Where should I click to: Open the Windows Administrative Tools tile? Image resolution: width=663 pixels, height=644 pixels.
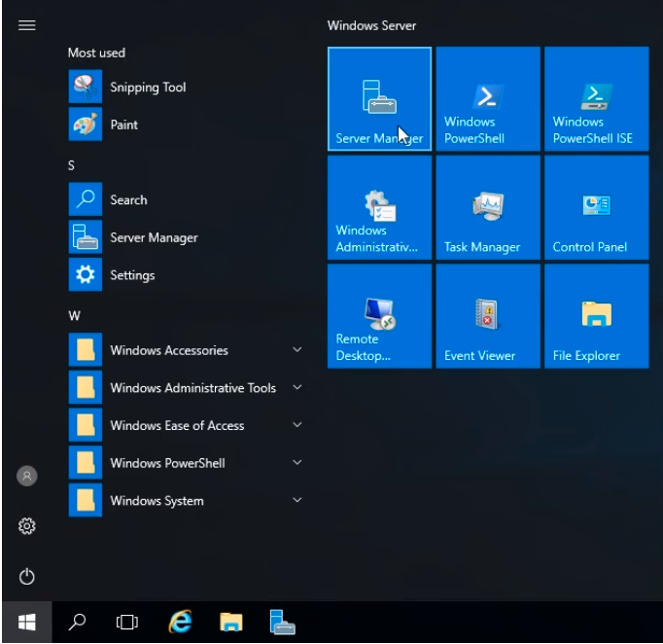coord(379,207)
